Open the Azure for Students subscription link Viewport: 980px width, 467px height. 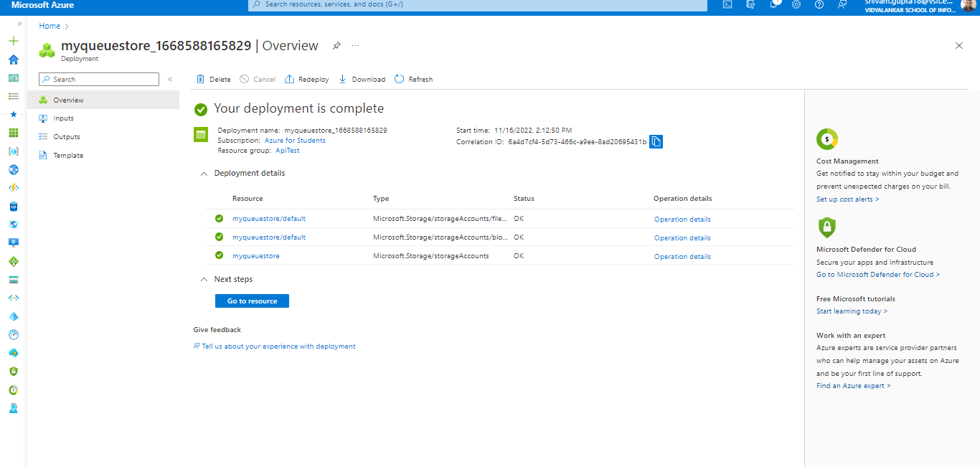click(x=295, y=141)
